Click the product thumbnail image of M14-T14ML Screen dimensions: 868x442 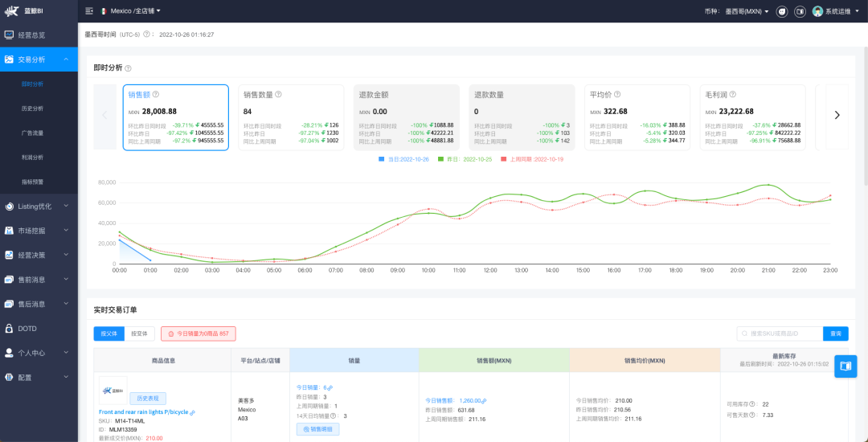click(113, 391)
